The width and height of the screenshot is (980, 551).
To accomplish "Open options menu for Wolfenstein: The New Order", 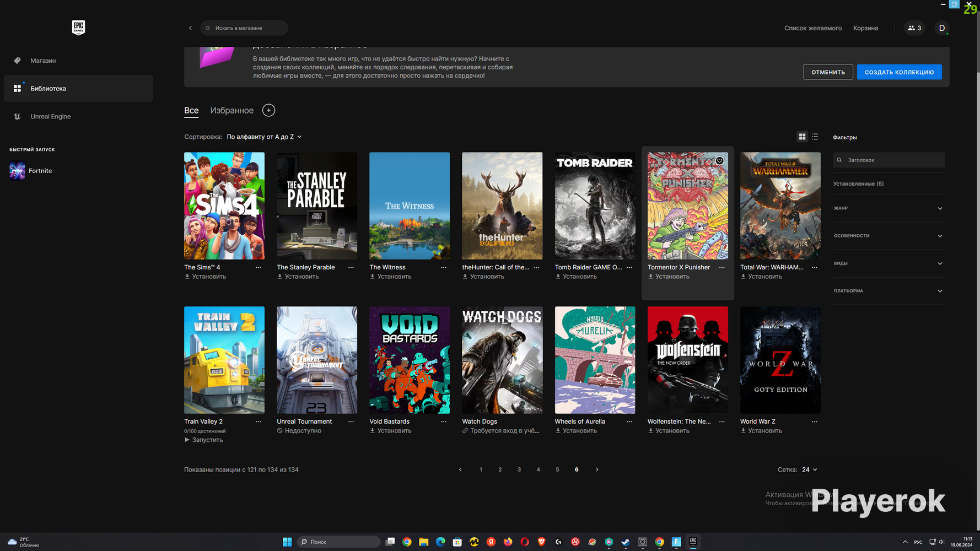I will [722, 422].
